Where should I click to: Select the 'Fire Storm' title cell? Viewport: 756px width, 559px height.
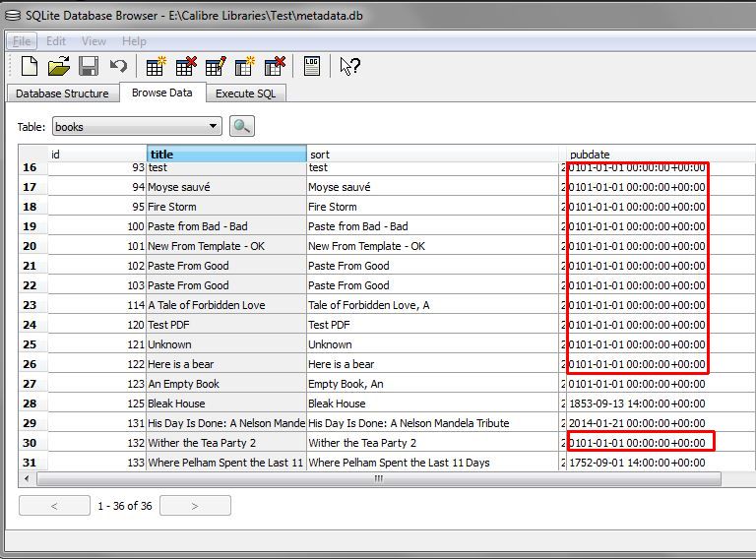(226, 207)
